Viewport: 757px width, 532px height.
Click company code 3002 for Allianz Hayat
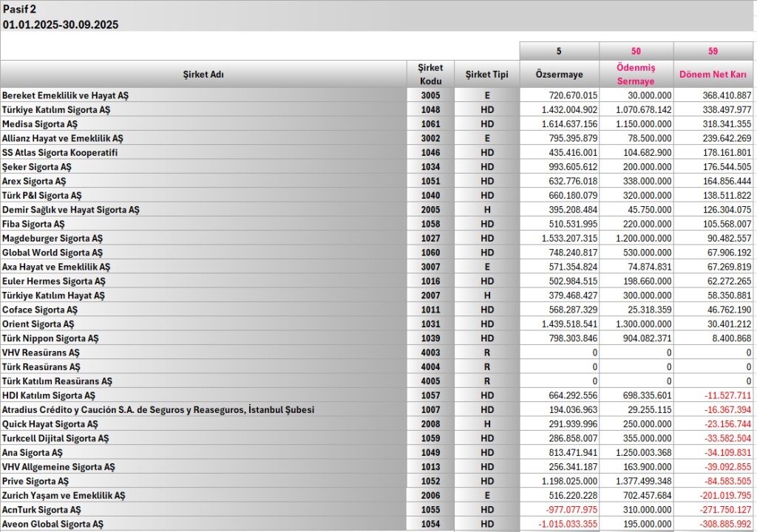pos(430,138)
